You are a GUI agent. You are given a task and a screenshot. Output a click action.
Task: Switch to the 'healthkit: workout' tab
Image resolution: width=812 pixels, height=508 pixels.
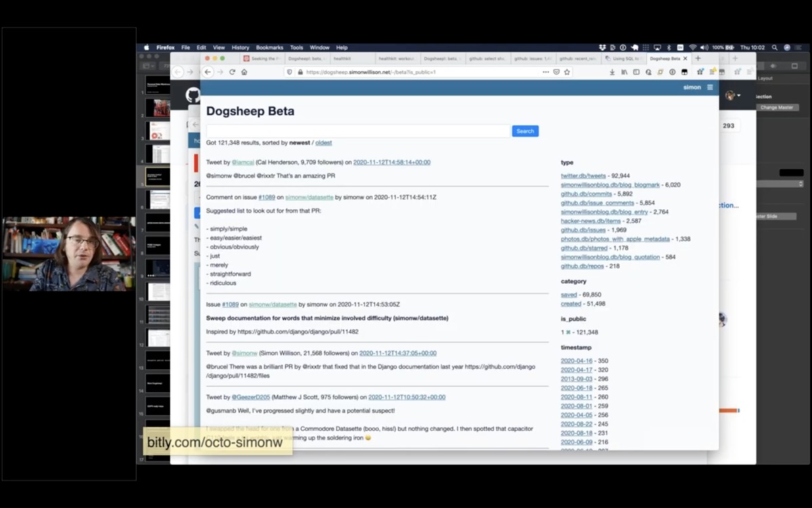tap(397, 59)
